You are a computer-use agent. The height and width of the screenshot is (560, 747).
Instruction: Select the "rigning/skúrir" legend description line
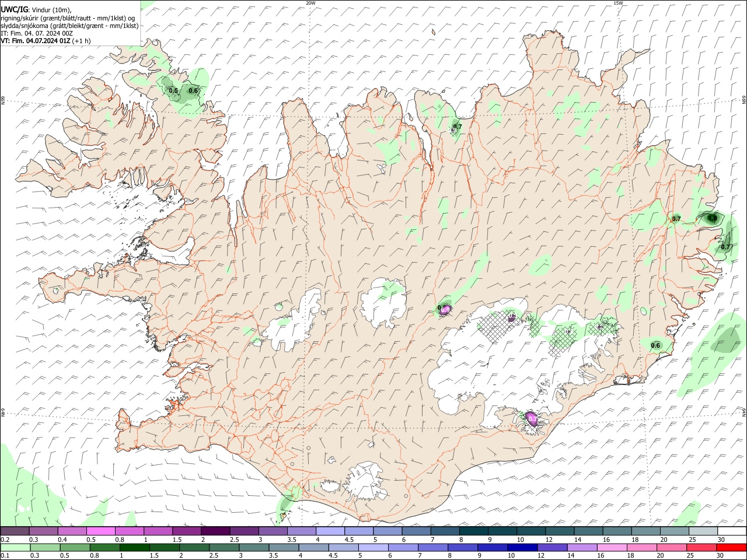pyautogui.click(x=68, y=17)
